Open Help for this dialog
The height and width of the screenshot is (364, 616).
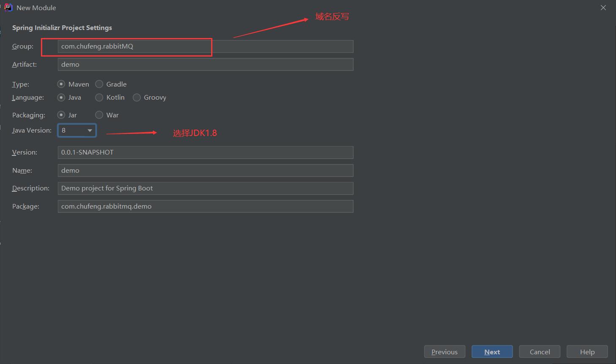pyautogui.click(x=587, y=352)
